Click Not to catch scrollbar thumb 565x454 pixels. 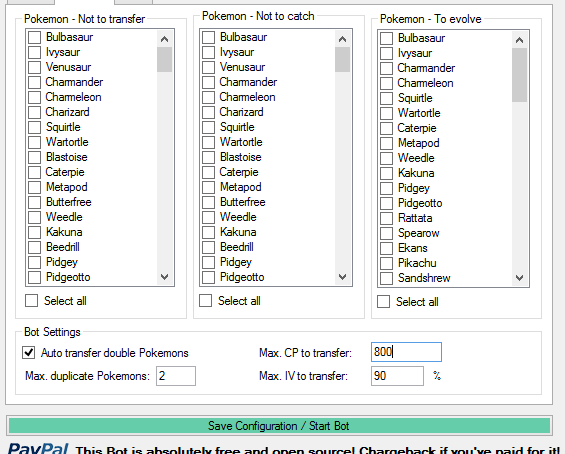tap(342, 59)
